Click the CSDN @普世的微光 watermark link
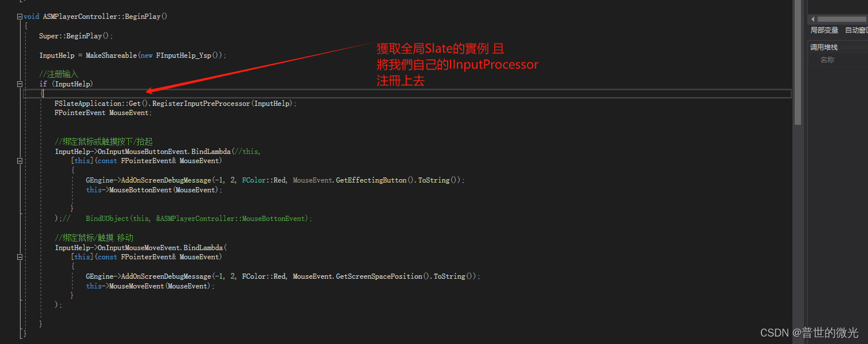Screen dimensions: 868x344 point(809,332)
